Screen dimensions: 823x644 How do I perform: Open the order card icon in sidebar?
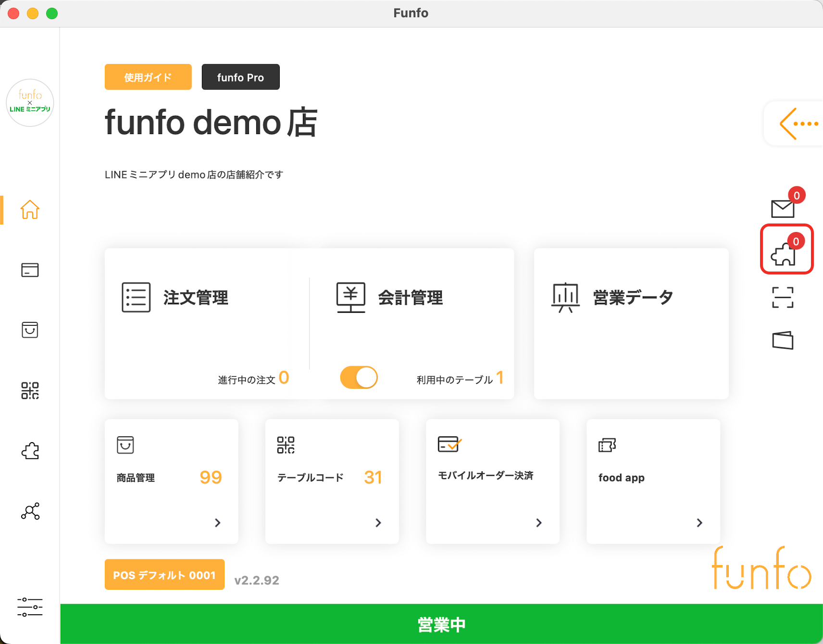(30, 270)
